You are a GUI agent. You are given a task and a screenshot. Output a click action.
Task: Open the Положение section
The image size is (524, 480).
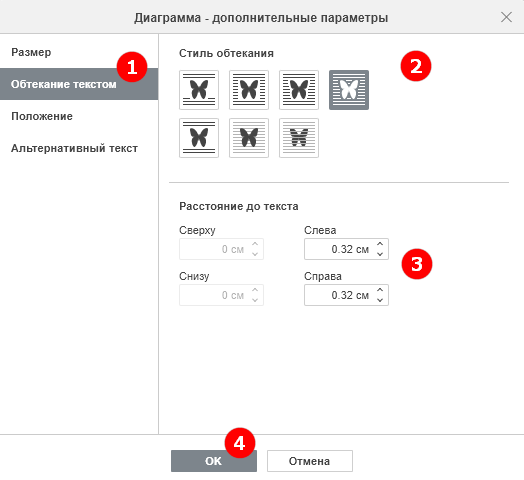79,116
